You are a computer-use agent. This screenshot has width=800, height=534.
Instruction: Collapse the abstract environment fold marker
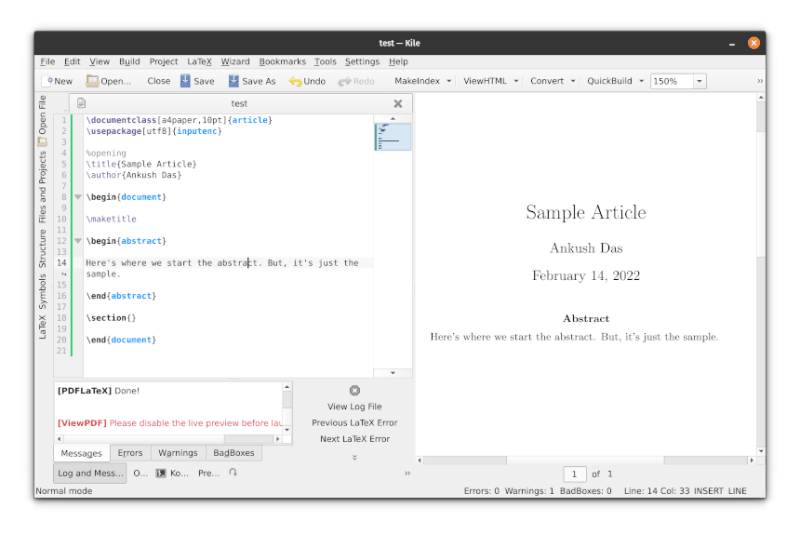(78, 241)
